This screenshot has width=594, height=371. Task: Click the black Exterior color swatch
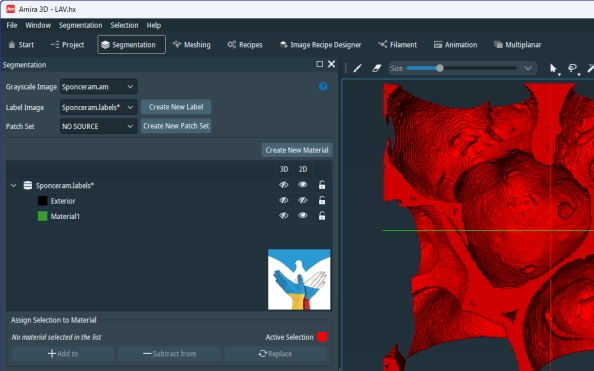(42, 201)
